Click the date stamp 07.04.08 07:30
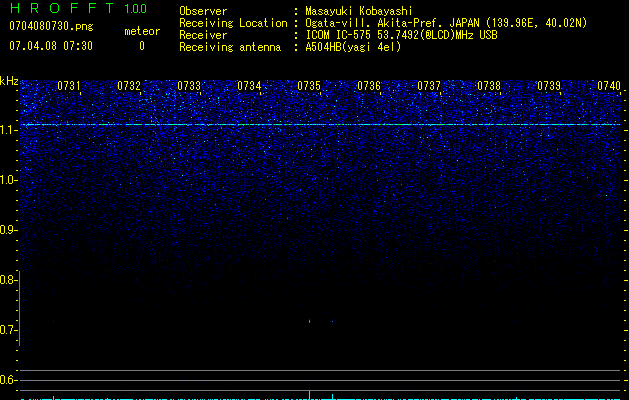Viewport: 629px width, 400px height. tap(51, 46)
